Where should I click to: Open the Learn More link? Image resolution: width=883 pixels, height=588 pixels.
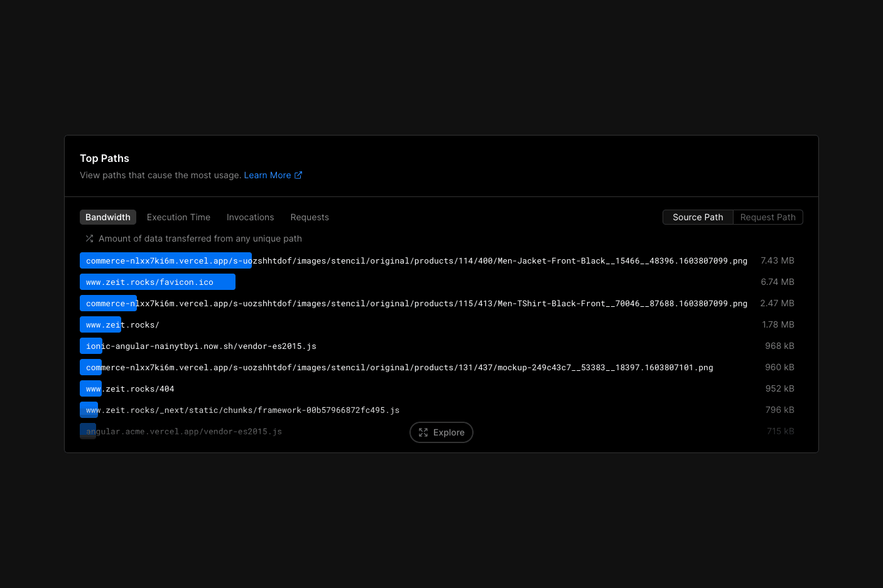point(268,176)
